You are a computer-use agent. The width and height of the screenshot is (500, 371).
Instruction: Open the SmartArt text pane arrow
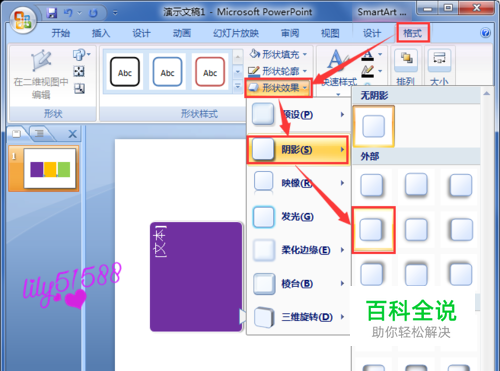click(243, 316)
